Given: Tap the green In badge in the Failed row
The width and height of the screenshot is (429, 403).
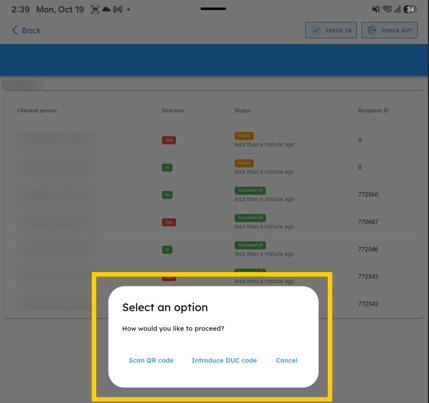Looking at the screenshot, I should (167, 167).
